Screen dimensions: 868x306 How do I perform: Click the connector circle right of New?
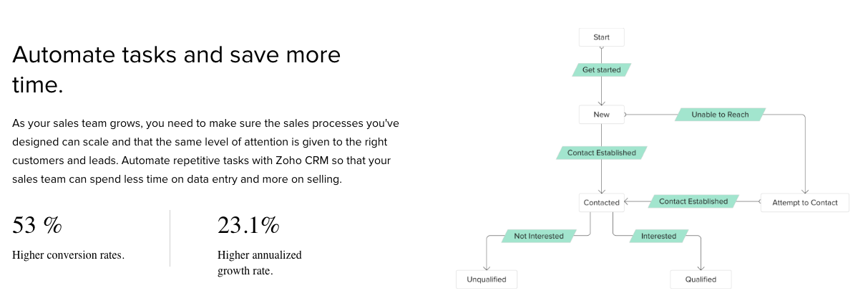(x=627, y=115)
